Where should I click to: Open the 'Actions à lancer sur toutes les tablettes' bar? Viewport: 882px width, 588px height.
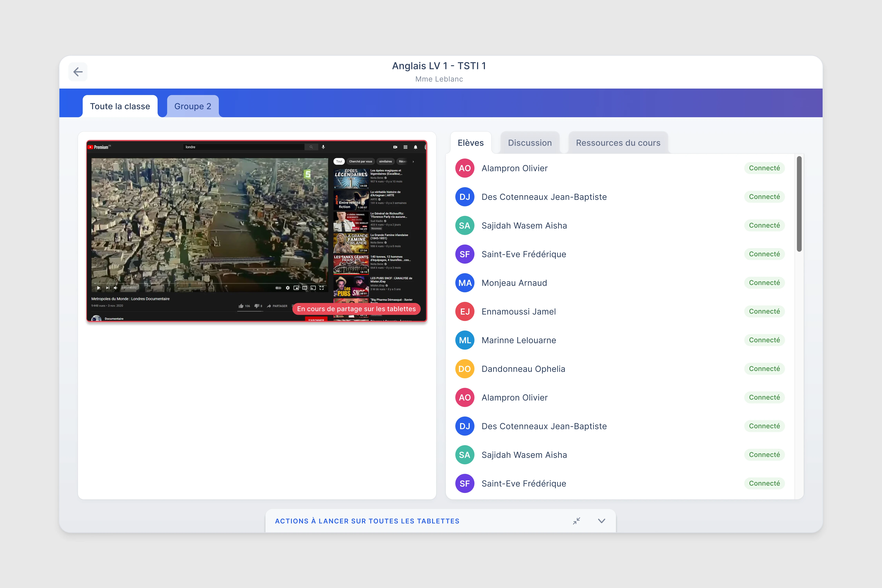click(367, 521)
